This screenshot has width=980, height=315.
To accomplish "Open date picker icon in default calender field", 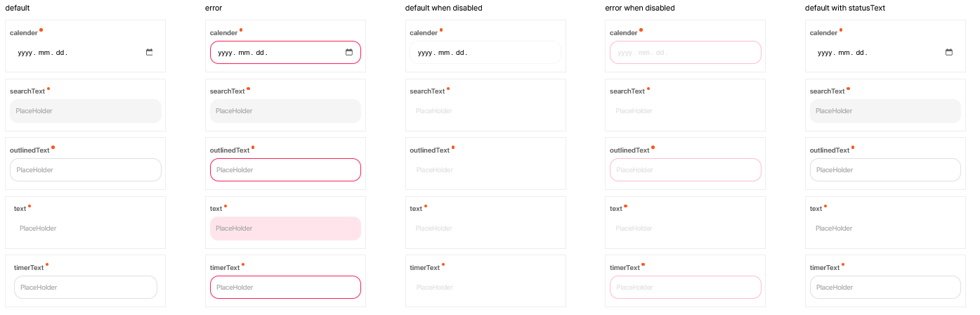I will (x=150, y=52).
